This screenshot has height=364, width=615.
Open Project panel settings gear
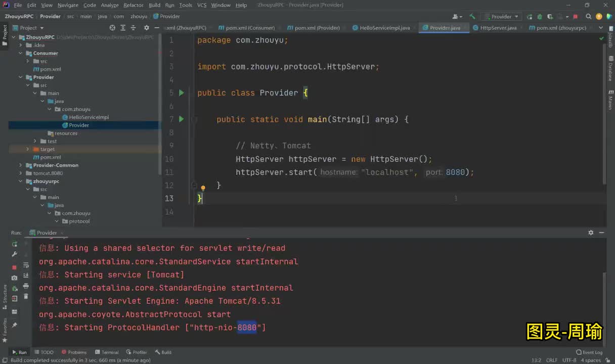(147, 28)
